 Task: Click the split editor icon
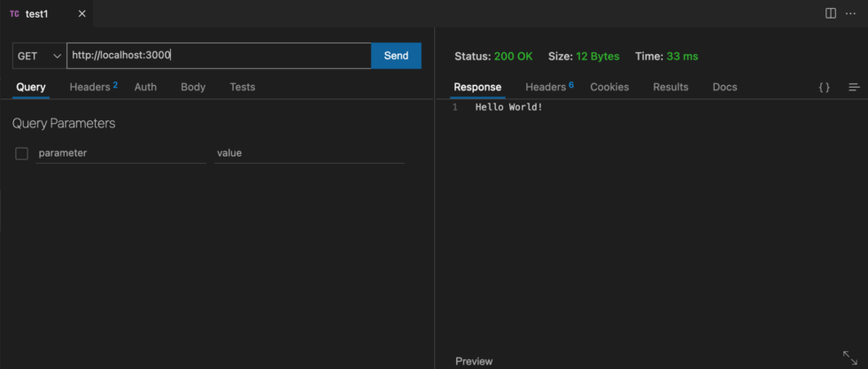click(830, 13)
